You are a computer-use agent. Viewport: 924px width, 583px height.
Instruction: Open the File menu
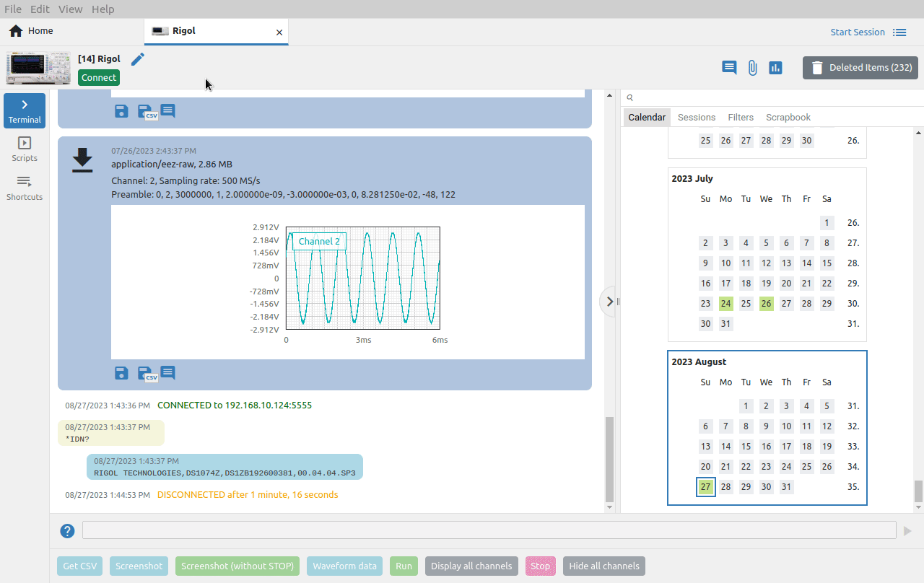[13, 9]
